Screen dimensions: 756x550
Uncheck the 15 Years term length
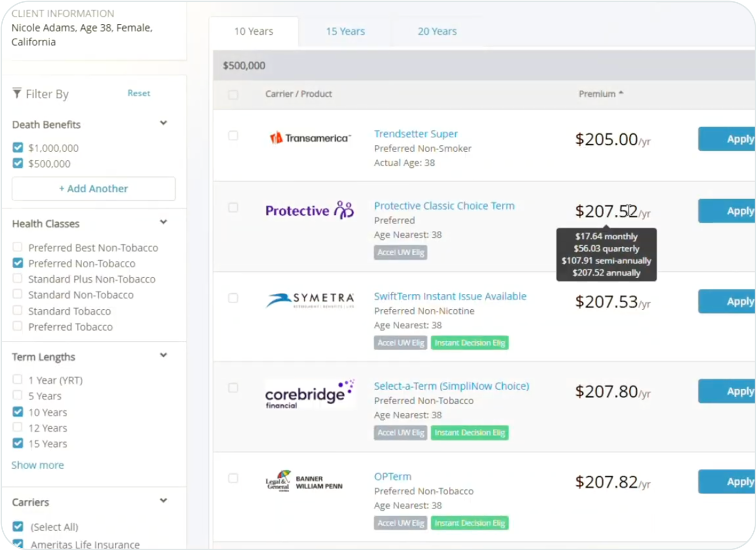(18, 443)
